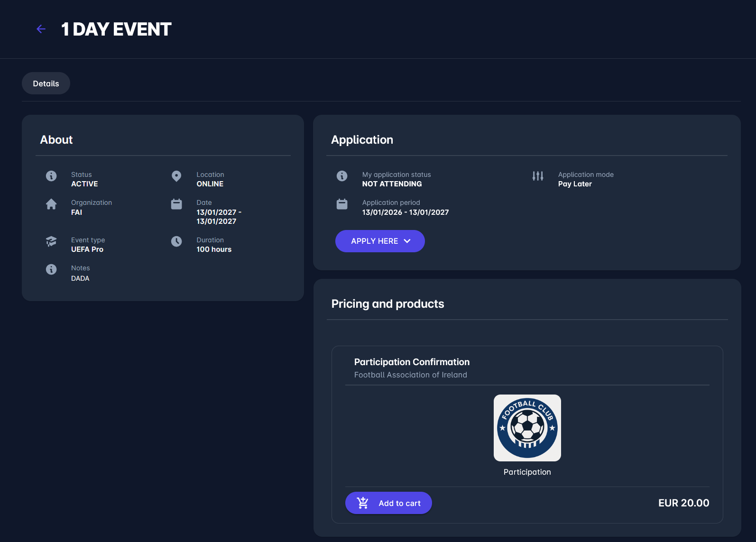Click the EUR 20.00 price
This screenshot has height=542, width=756.
coord(683,503)
